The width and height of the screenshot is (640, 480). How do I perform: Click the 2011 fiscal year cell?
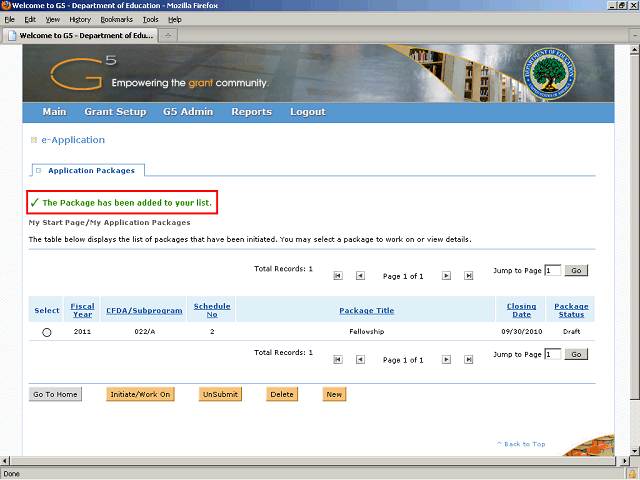tap(82, 331)
